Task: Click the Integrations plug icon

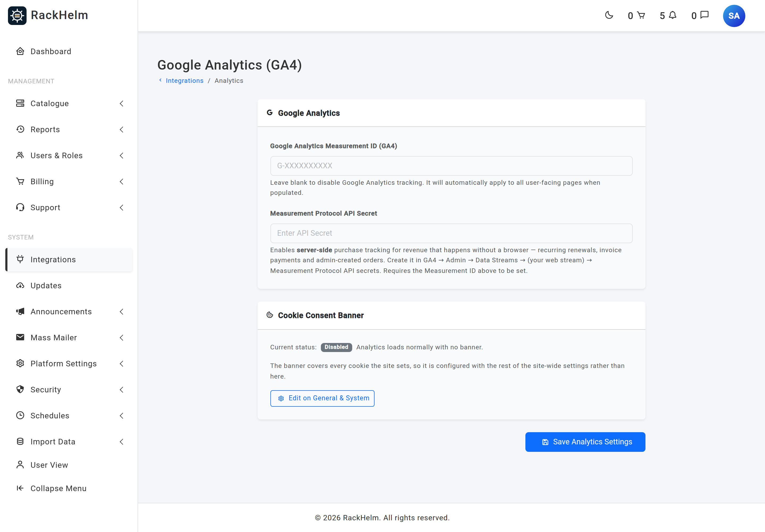Action: pos(20,259)
